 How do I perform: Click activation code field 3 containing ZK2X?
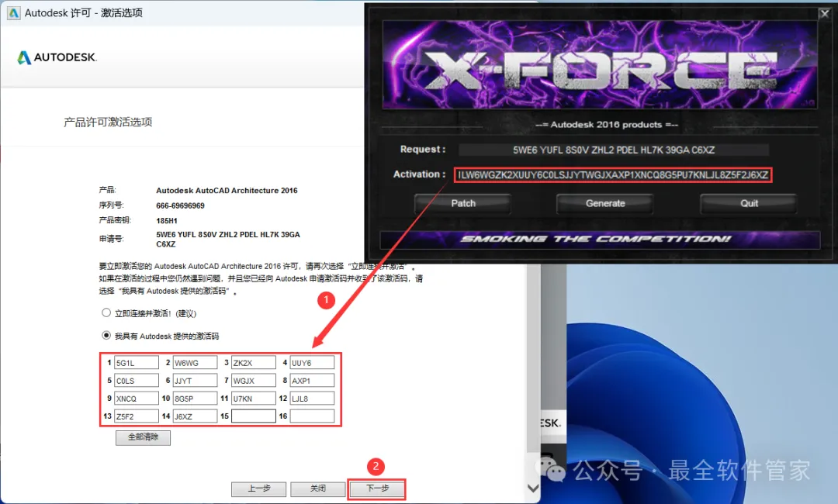click(253, 363)
